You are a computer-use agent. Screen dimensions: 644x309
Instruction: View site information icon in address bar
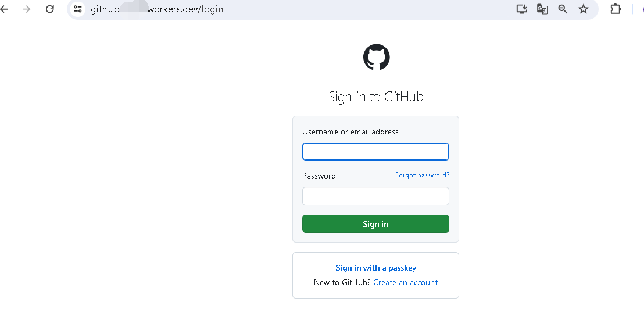[77, 9]
